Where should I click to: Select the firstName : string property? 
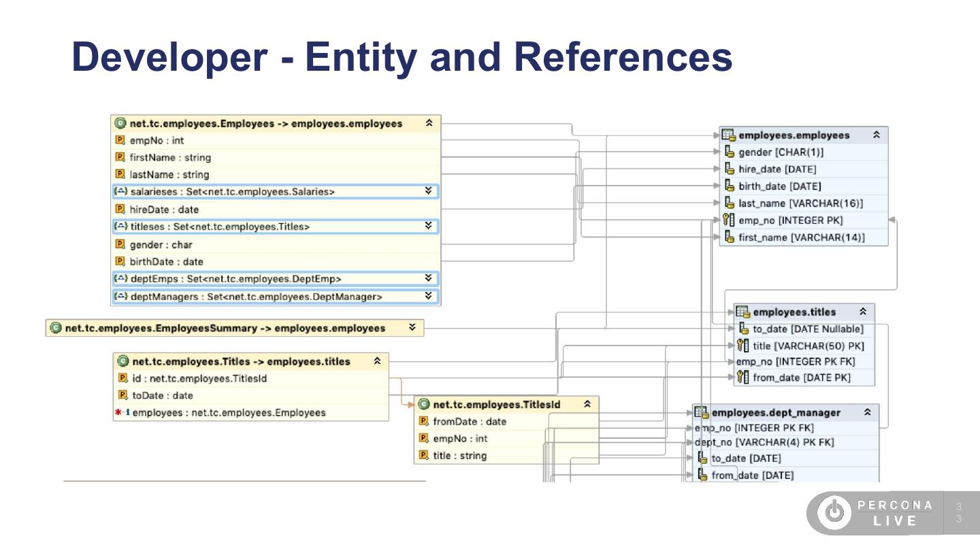tap(170, 158)
